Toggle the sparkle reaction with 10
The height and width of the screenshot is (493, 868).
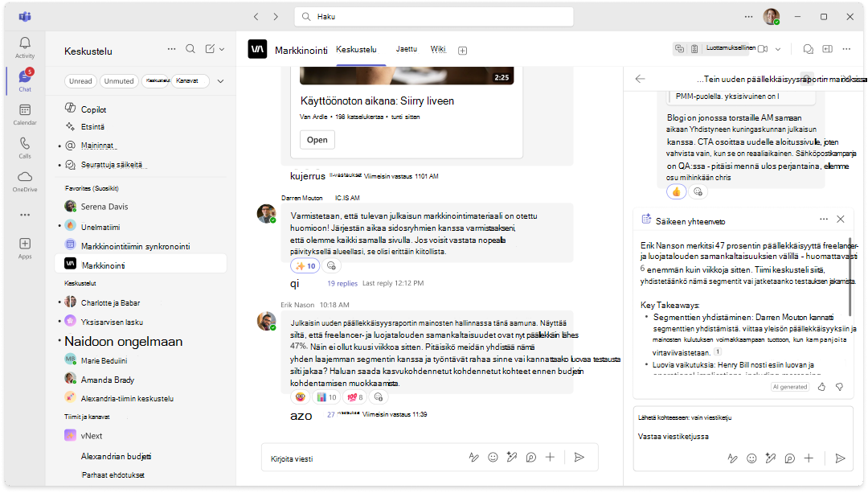(305, 266)
